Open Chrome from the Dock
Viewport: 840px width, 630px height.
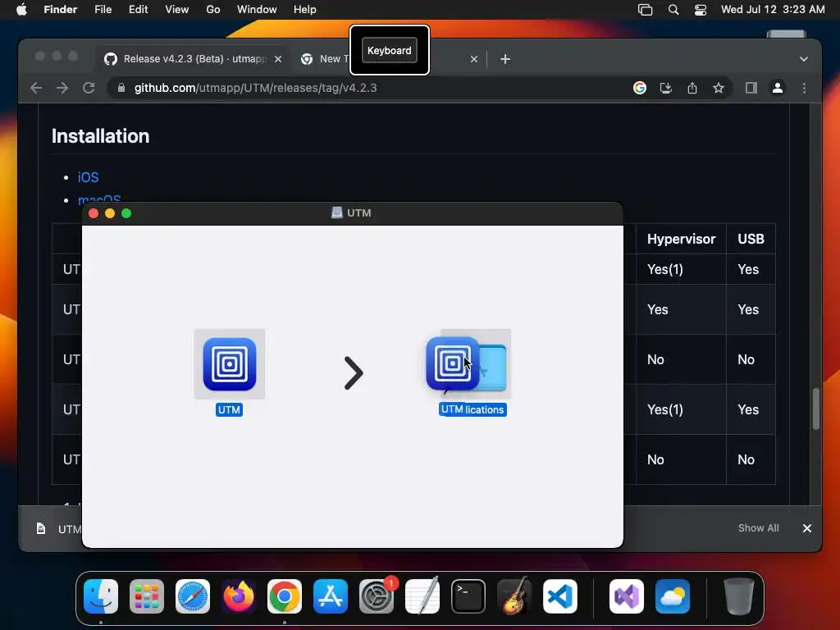[x=285, y=596]
